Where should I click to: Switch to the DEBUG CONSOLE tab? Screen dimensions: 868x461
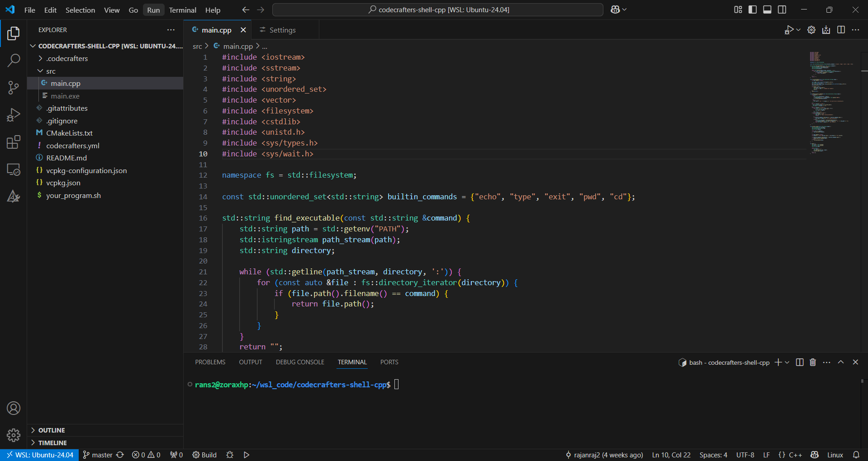300,362
